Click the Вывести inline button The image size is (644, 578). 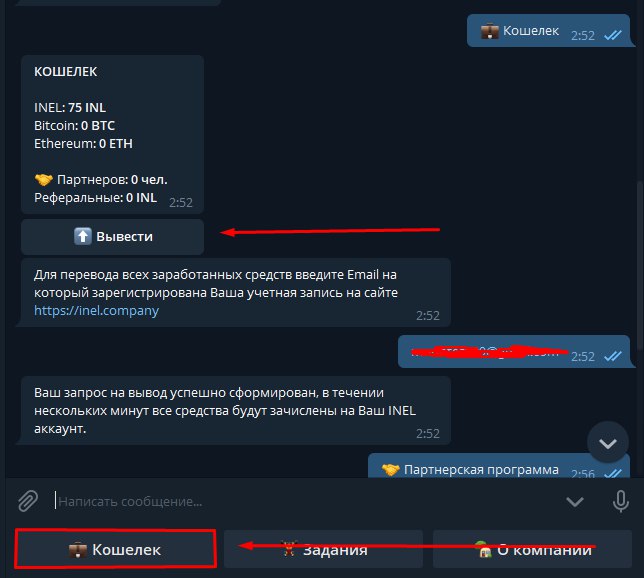click(113, 237)
